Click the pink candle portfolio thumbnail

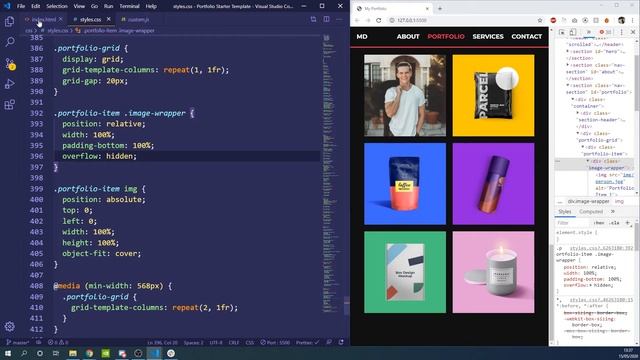pyautogui.click(x=493, y=272)
